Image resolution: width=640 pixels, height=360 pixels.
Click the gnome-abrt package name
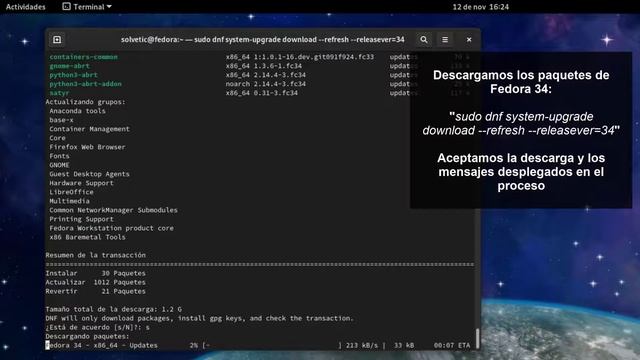click(69, 66)
